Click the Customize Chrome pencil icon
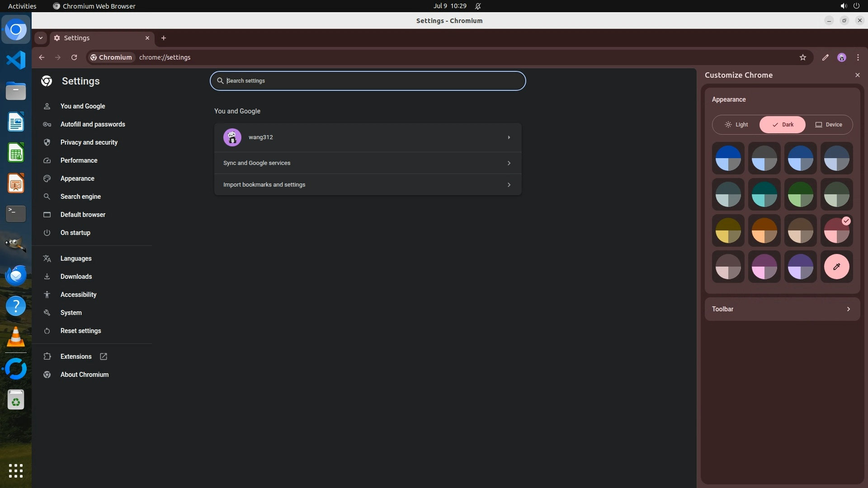The width and height of the screenshot is (868, 488). click(x=825, y=57)
